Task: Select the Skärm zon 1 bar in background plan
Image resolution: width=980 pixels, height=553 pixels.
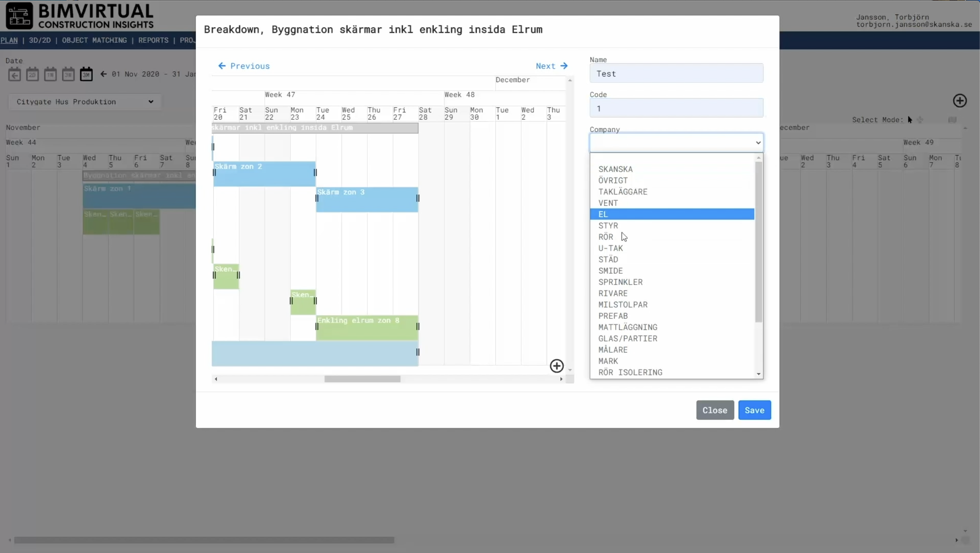Action: (139, 196)
